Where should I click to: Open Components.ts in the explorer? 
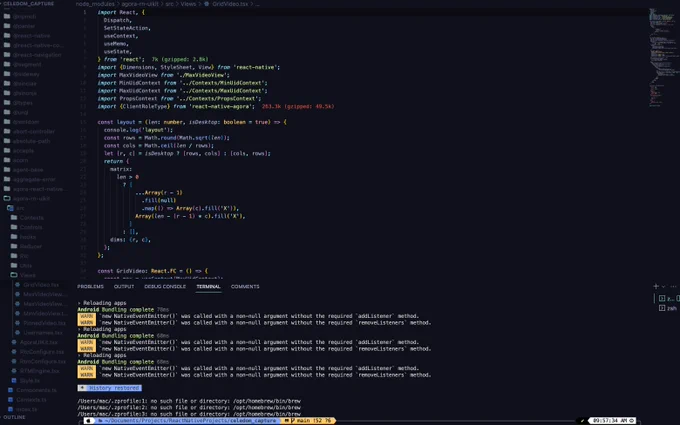[36, 390]
